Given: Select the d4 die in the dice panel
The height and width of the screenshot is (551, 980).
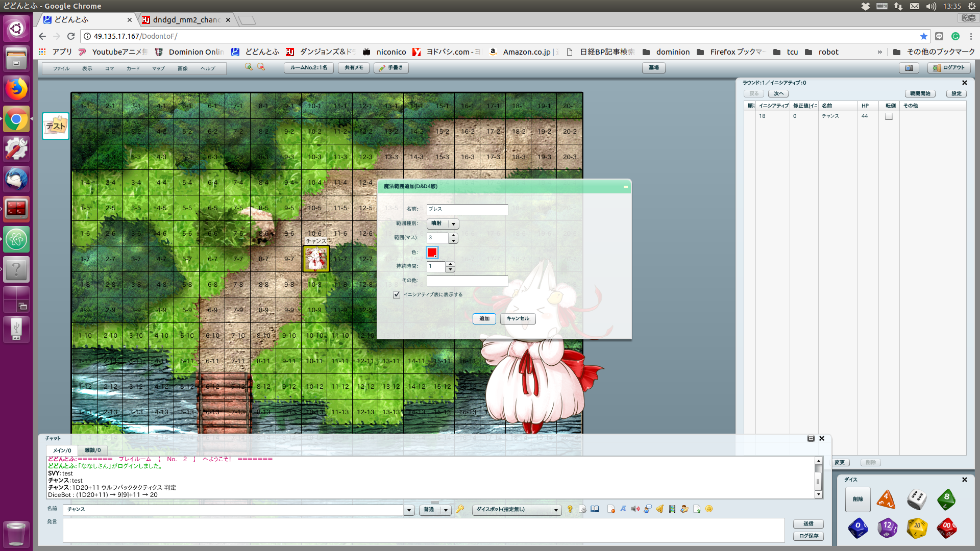Looking at the screenshot, I should click(x=887, y=499).
